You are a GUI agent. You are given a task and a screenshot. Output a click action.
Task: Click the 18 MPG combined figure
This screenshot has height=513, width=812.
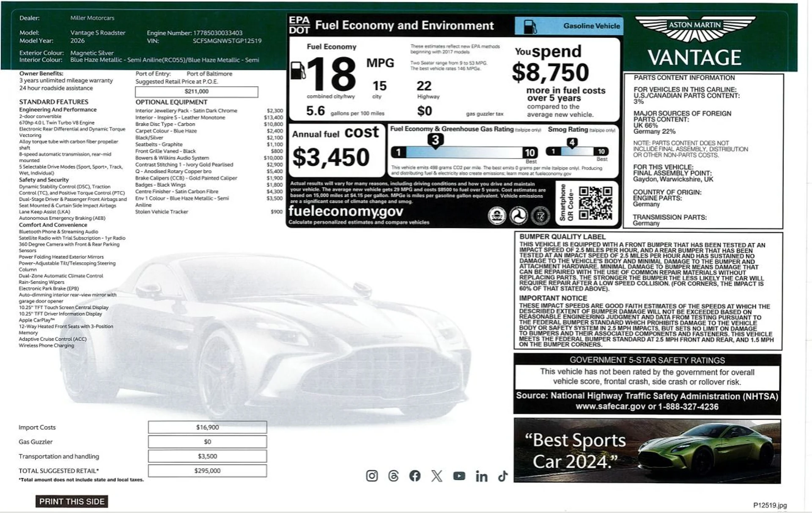[x=331, y=74]
